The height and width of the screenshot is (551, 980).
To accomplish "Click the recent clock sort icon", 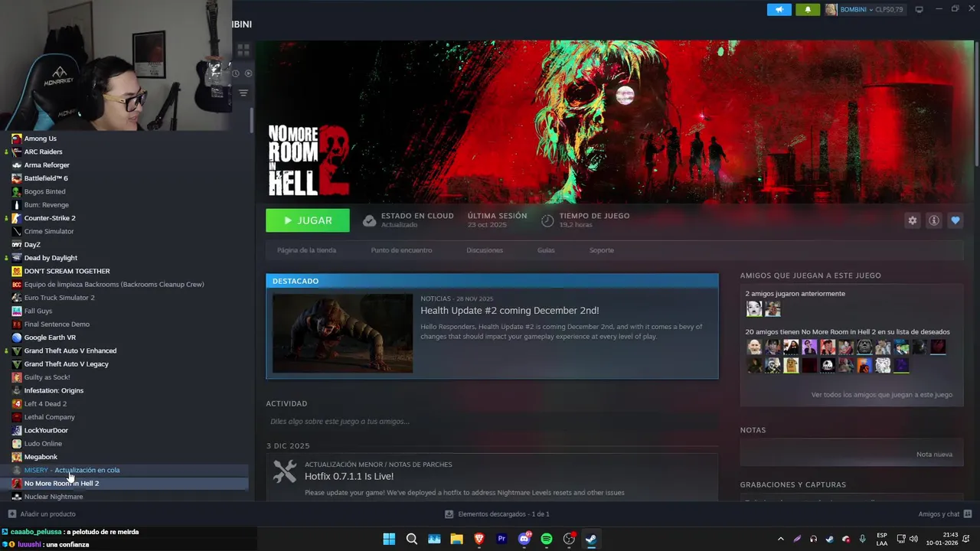I will coord(236,73).
